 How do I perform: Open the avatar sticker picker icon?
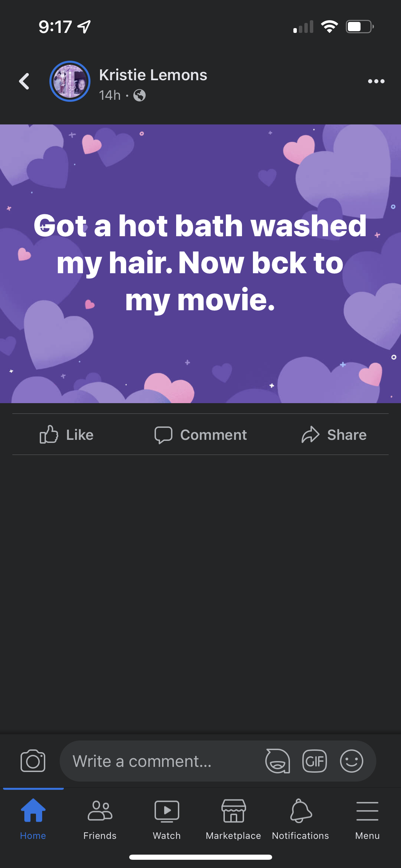pyautogui.click(x=278, y=761)
